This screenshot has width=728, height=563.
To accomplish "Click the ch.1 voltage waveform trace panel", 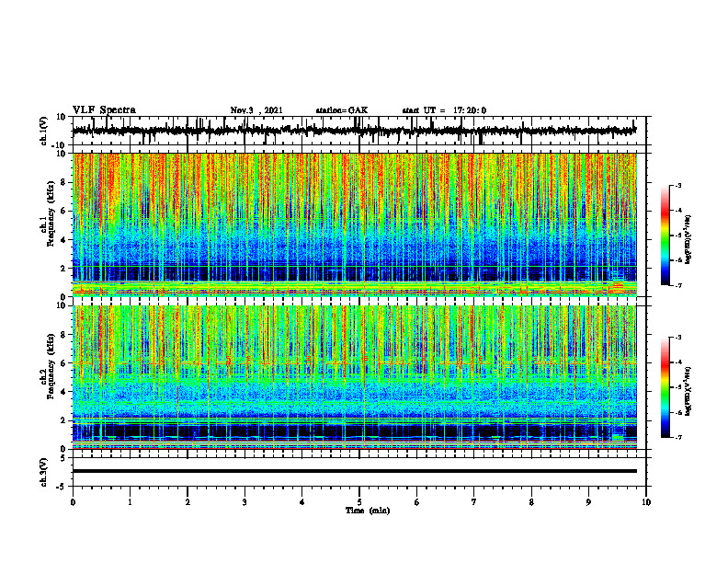I will [x=359, y=131].
